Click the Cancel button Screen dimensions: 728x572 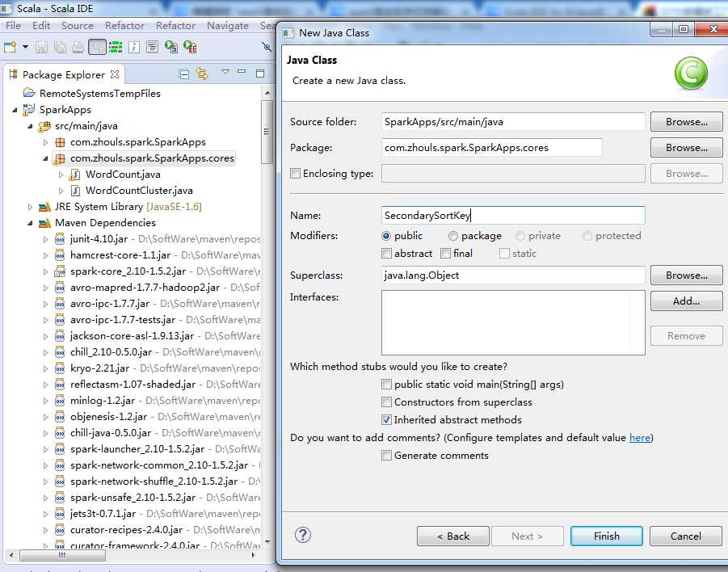686,536
